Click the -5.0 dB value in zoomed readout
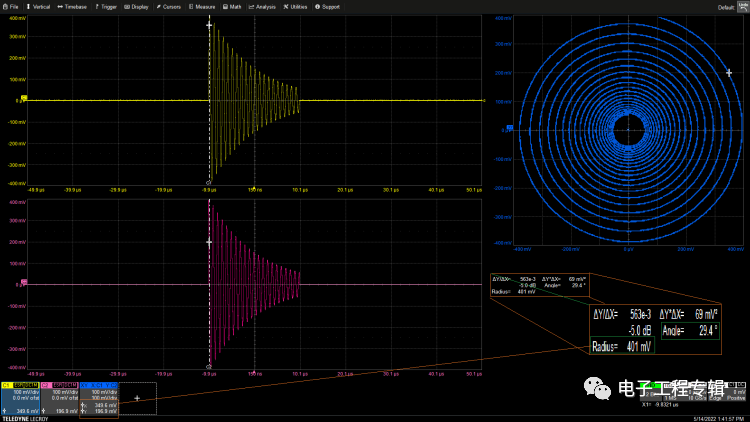This screenshot has width=750, height=422. 640,330
